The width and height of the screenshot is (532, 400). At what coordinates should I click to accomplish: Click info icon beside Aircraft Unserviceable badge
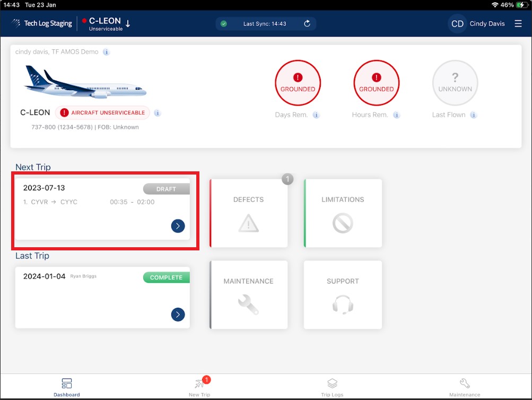pos(157,112)
